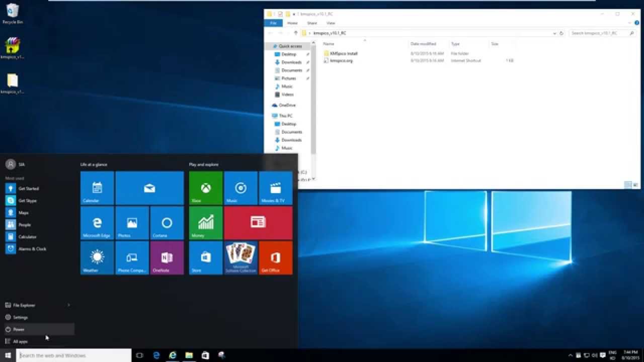Launch the Microsoft Edge tile
The width and height of the screenshot is (644, 362).
click(x=97, y=223)
